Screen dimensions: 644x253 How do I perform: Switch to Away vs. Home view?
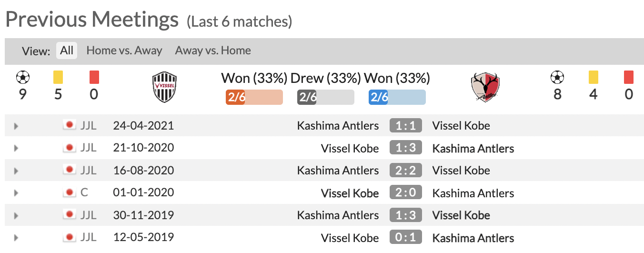coord(213,51)
